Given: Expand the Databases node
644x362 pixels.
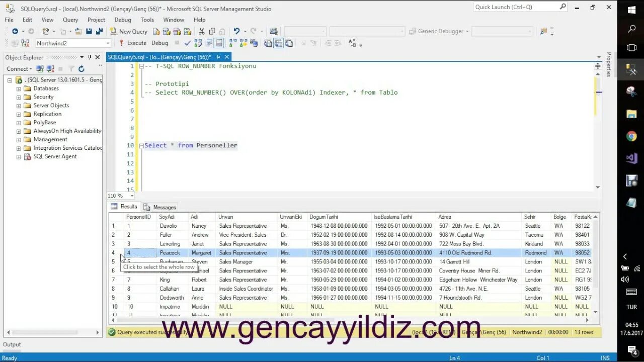Looking at the screenshot, I should [19, 88].
